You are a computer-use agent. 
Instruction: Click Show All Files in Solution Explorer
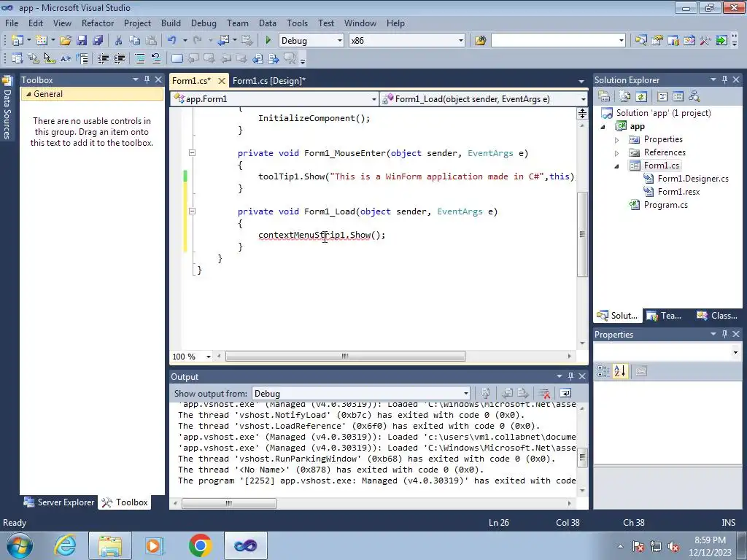625,97
